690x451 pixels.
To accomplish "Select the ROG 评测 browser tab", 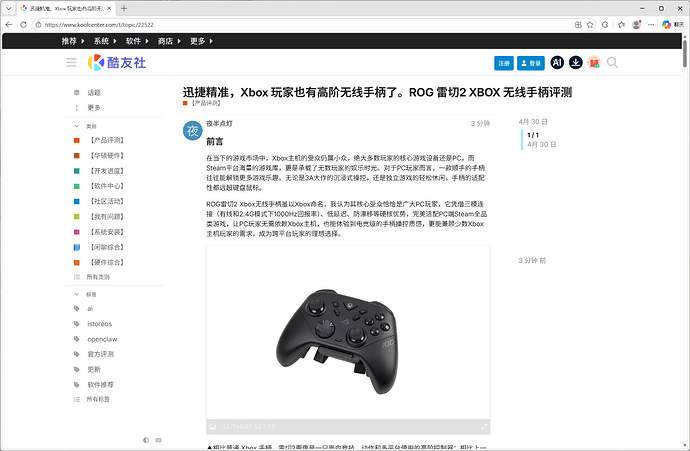I will [x=66, y=8].
